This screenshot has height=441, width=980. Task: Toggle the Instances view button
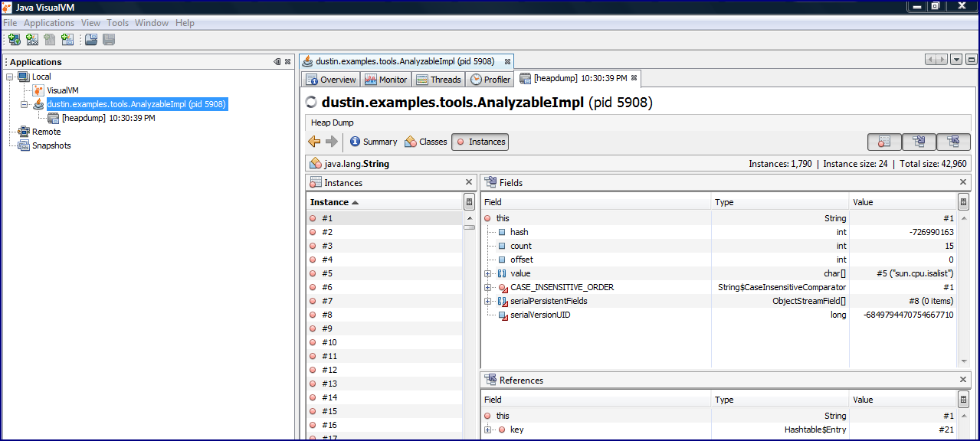click(480, 142)
